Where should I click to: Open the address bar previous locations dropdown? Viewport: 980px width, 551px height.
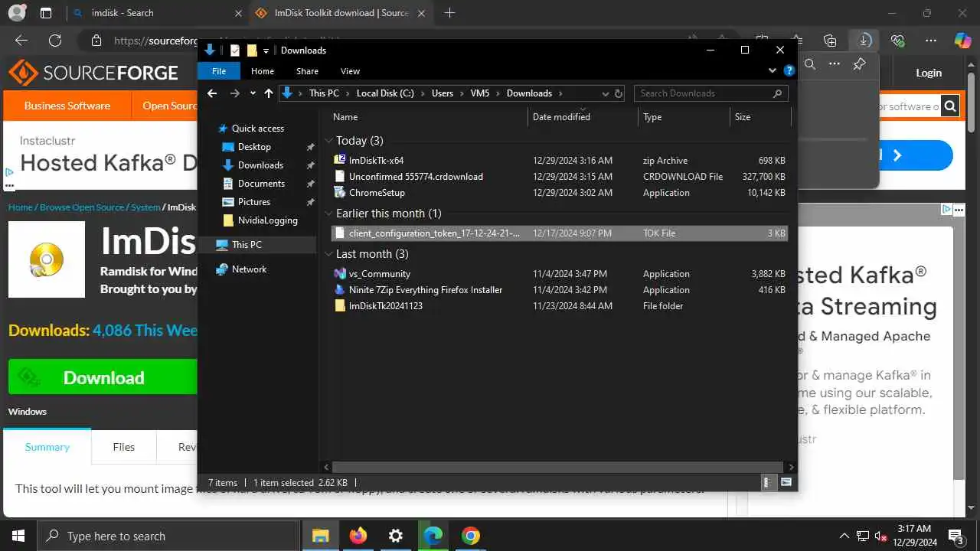[x=605, y=93]
